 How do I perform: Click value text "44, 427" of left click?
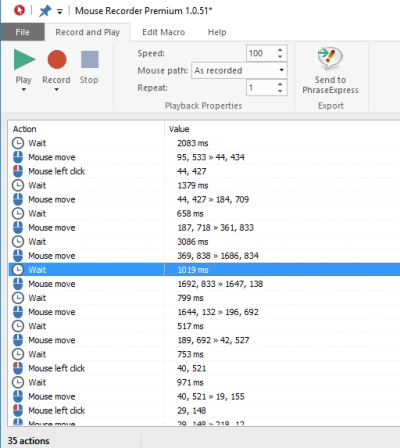(x=192, y=171)
